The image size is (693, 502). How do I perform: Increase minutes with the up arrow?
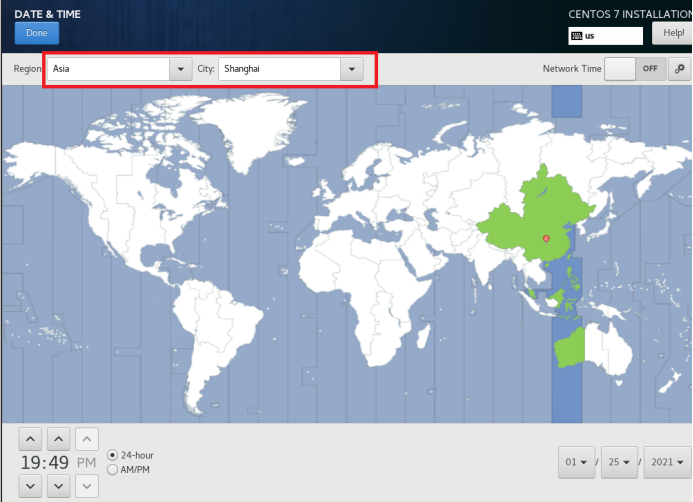pyautogui.click(x=58, y=439)
